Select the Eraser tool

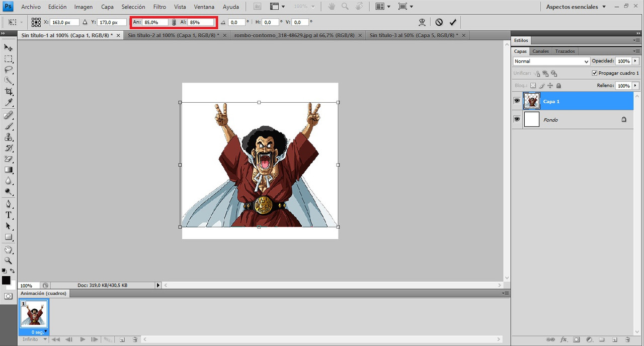point(9,159)
